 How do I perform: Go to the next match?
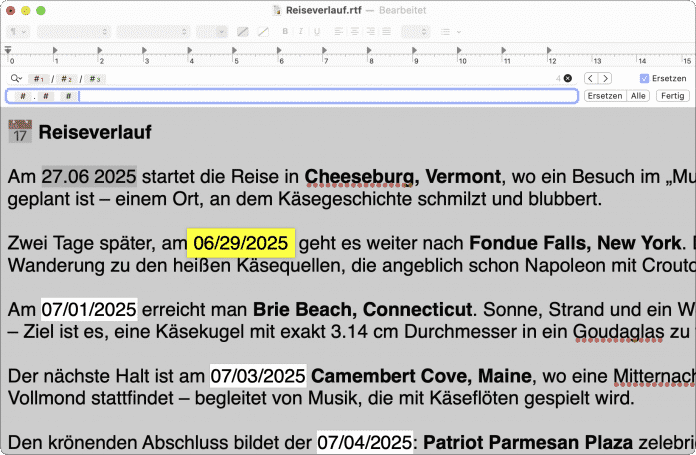coord(605,79)
